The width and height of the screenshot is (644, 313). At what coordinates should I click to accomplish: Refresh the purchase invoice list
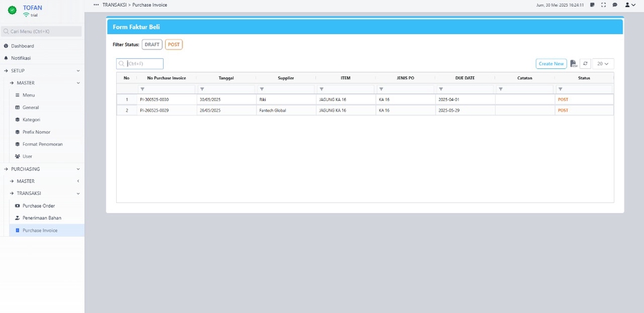click(585, 64)
